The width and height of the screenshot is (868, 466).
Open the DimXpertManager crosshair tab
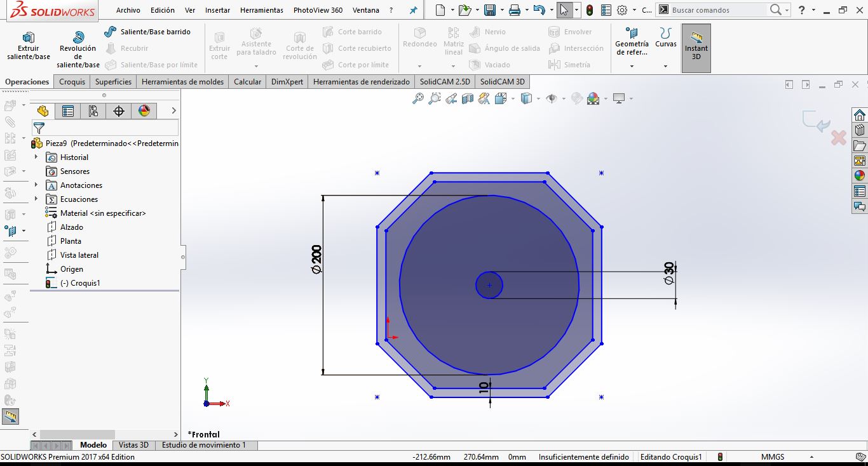(119, 111)
